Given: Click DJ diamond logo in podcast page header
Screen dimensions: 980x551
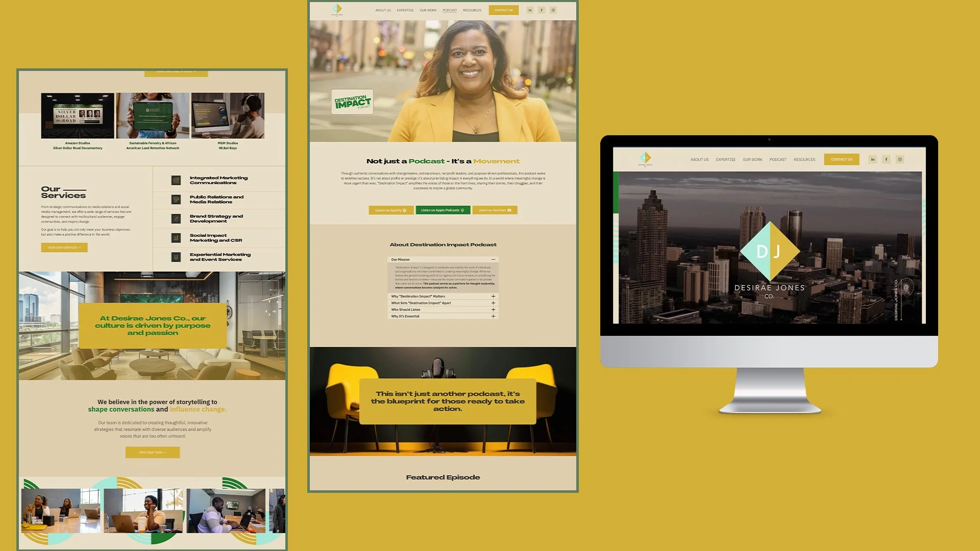Looking at the screenshot, I should 337,9.
